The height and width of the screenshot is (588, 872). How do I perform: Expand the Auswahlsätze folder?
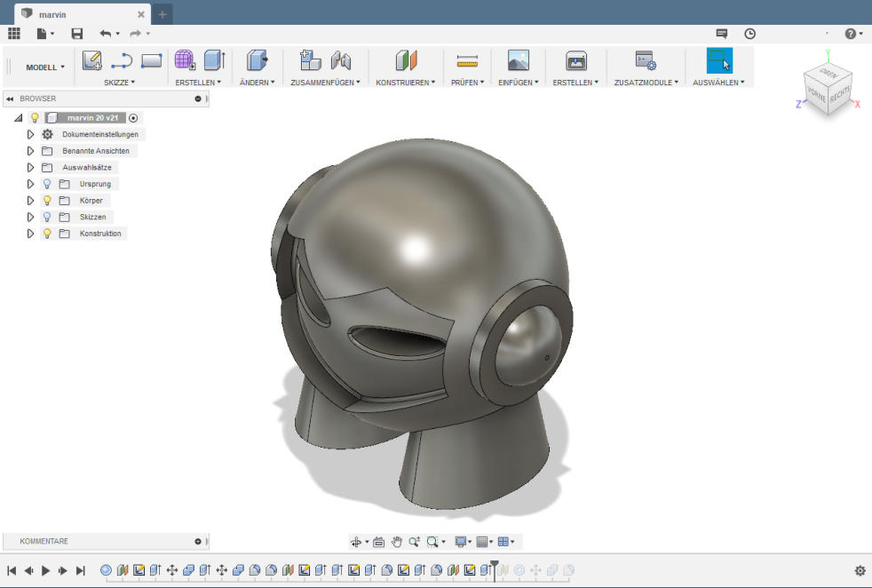point(30,168)
